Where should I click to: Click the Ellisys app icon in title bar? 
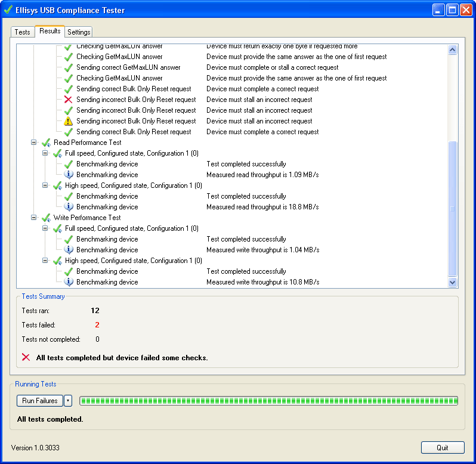(x=8, y=10)
